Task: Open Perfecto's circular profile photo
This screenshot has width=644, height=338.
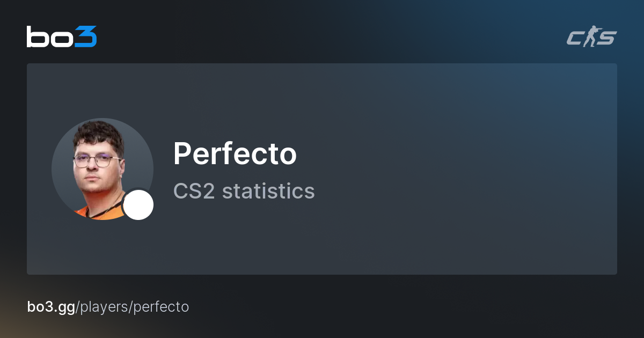Action: click(103, 169)
